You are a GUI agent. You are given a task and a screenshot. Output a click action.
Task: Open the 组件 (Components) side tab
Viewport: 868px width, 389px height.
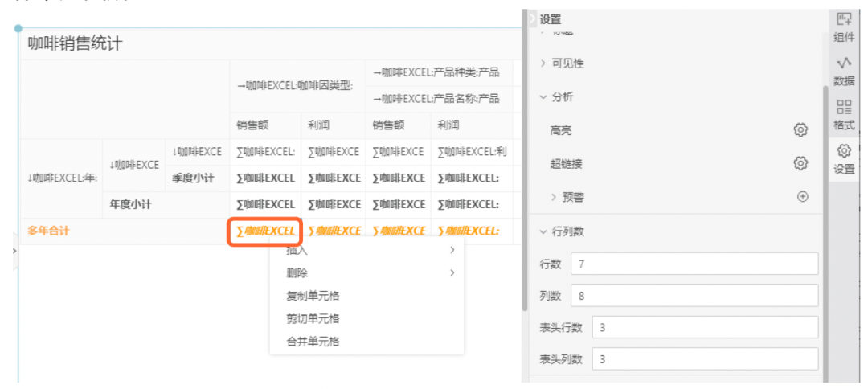(x=844, y=27)
